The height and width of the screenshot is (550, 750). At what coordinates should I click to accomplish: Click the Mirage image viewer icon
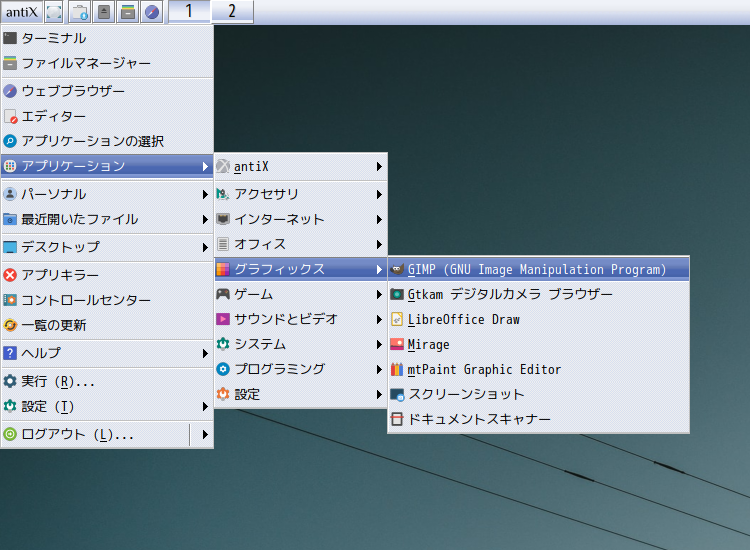[x=397, y=344]
